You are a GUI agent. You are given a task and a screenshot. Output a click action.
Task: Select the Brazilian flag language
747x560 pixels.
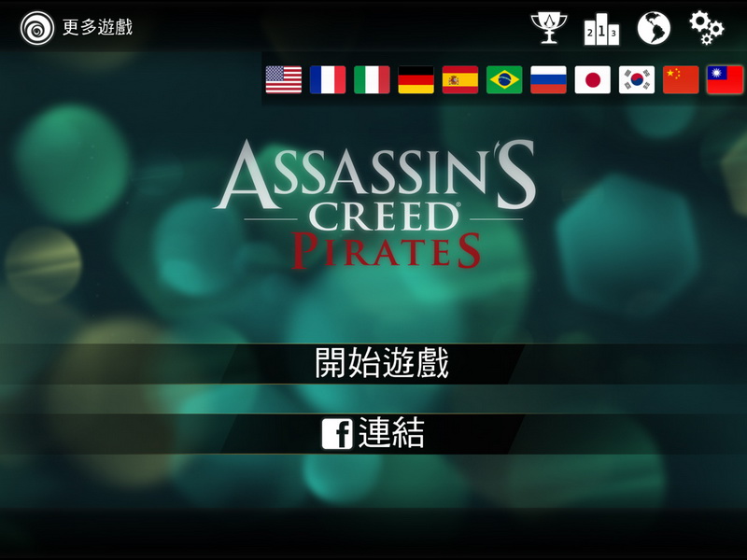(504, 79)
